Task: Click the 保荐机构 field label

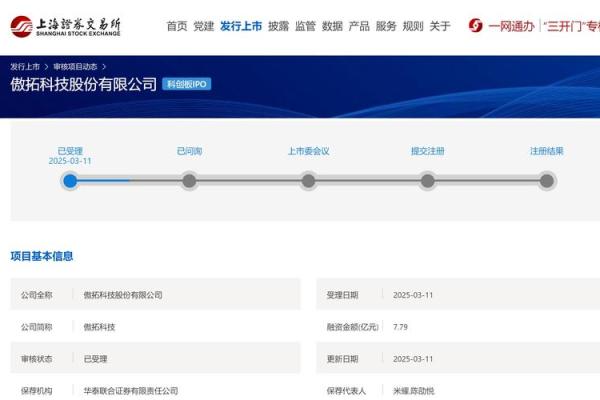Action: click(36, 391)
